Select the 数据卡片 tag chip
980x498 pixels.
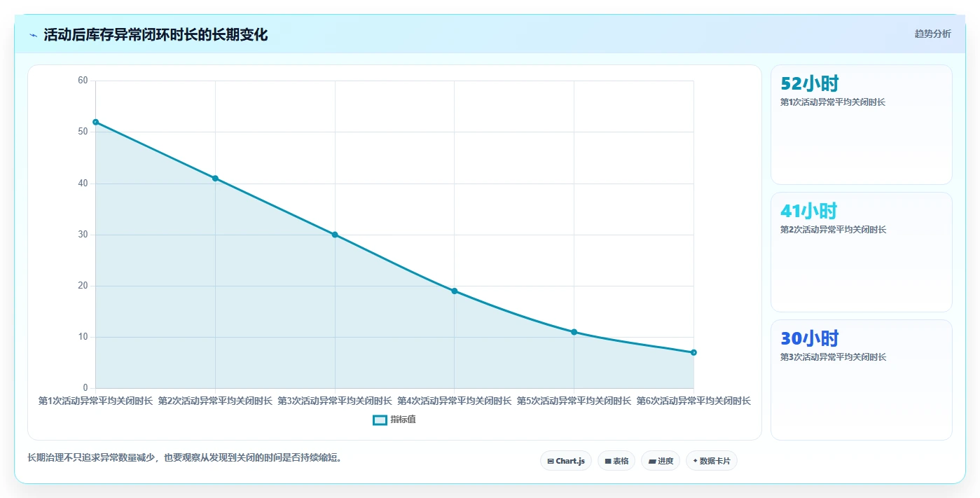coord(712,461)
